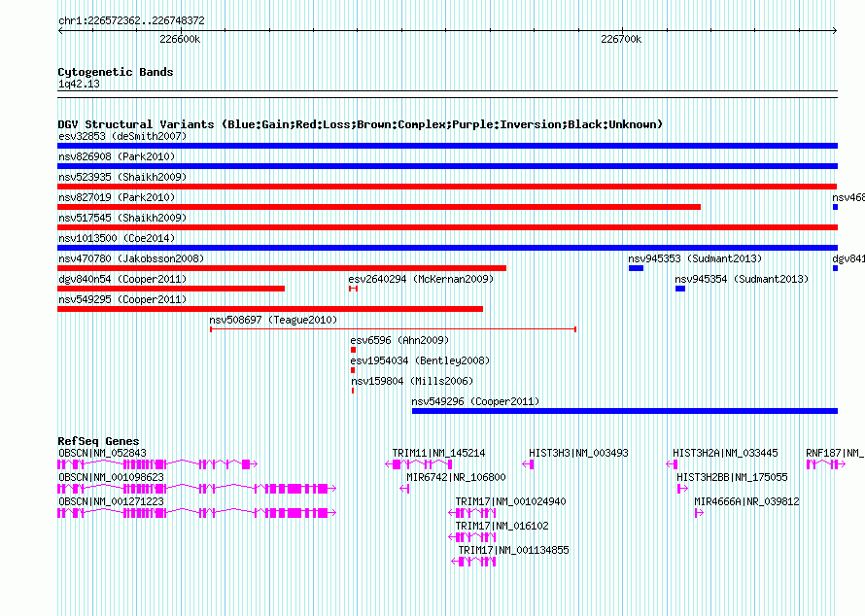Select the red nsv523935 loss bar
Viewport: 865px width, 616px height.
[447, 187]
